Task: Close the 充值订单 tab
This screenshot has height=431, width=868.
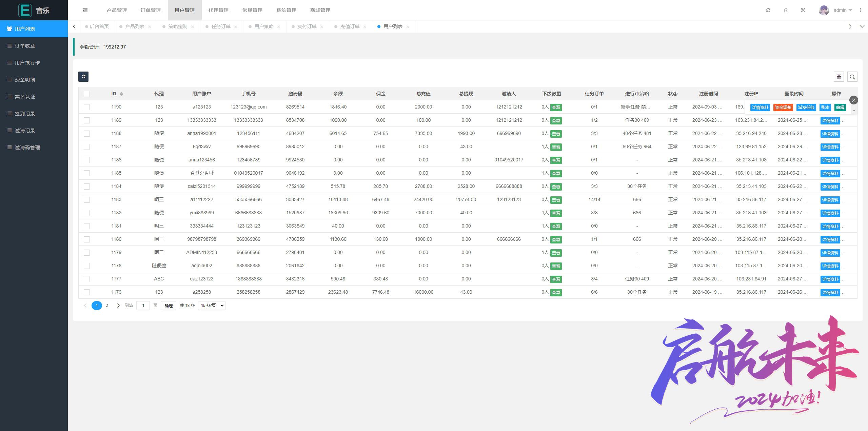Action: 365,27
